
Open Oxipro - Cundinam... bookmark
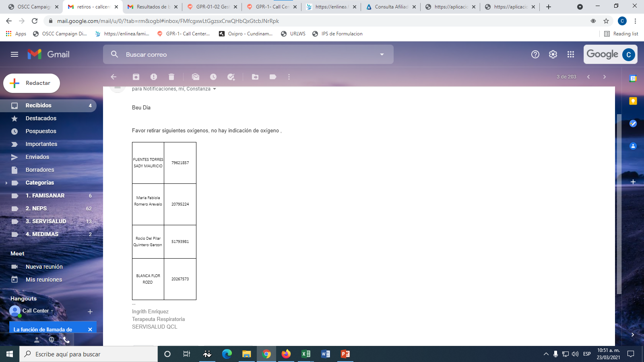(x=246, y=34)
